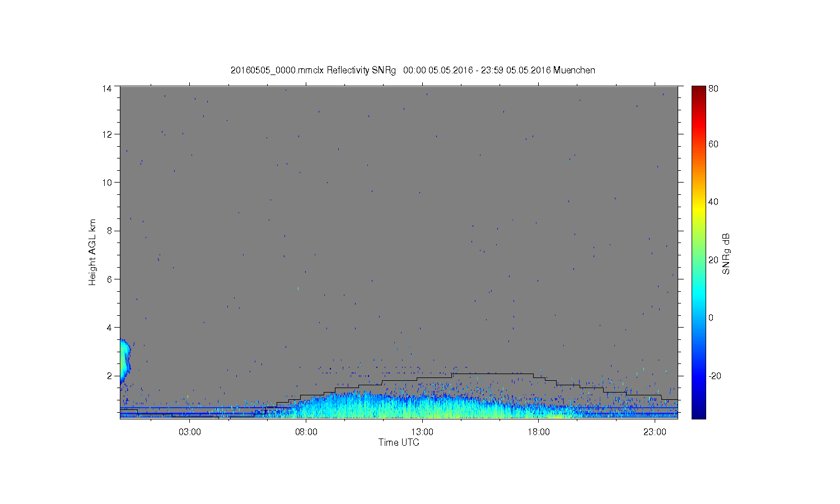
Task: Click the 40 colorbar value label
Action: (x=713, y=202)
